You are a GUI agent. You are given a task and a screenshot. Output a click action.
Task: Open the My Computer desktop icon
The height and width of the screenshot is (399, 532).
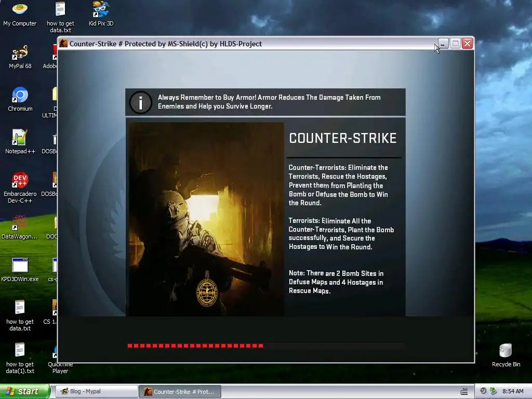click(20, 14)
